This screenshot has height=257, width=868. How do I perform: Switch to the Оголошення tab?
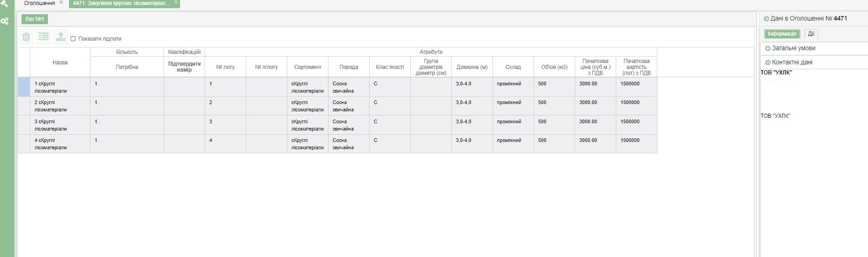39,3
